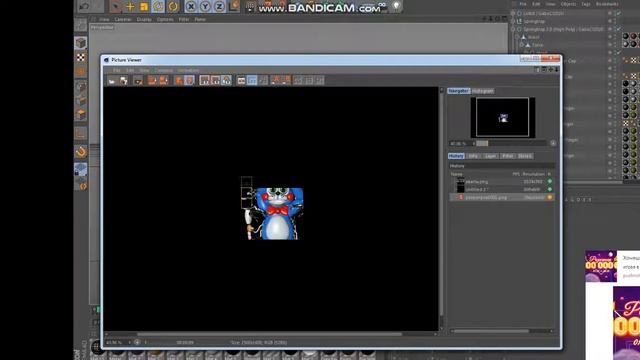
Task: Open the Picture Viewer View menu
Action: tap(144, 71)
